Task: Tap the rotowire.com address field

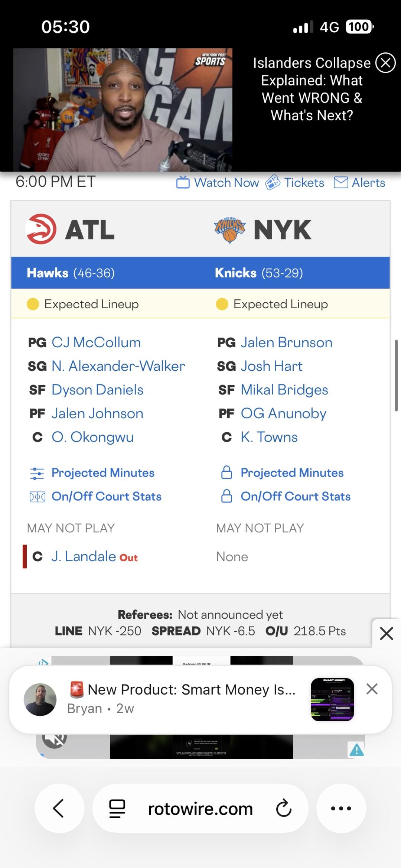Action: click(x=200, y=809)
